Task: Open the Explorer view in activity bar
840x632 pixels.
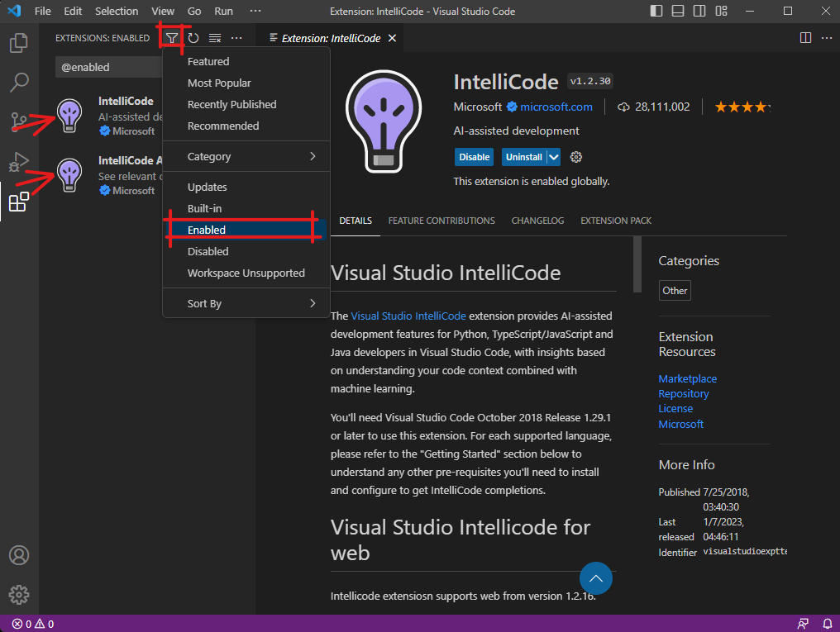Action: (19, 43)
